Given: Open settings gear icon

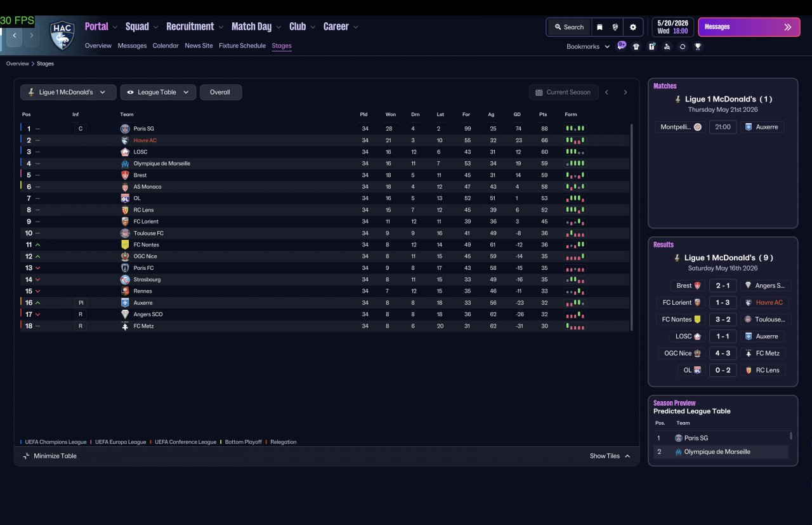Looking at the screenshot, I should (632, 27).
